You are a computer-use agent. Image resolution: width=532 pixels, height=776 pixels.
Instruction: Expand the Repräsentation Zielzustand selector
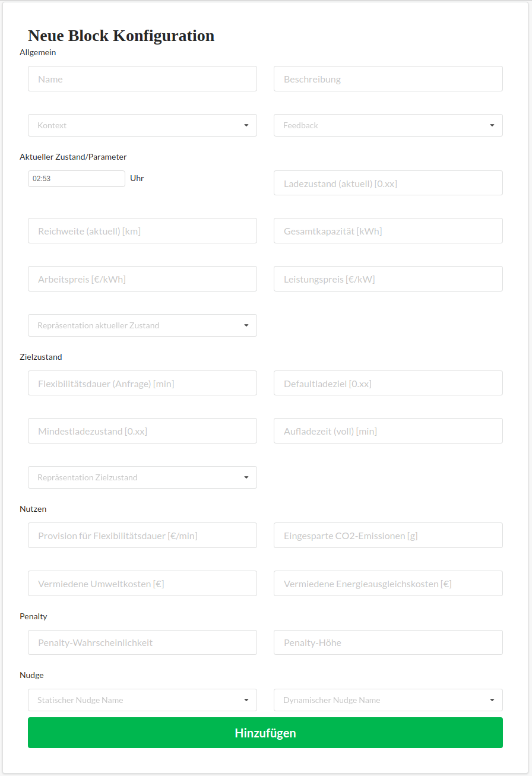tap(142, 477)
